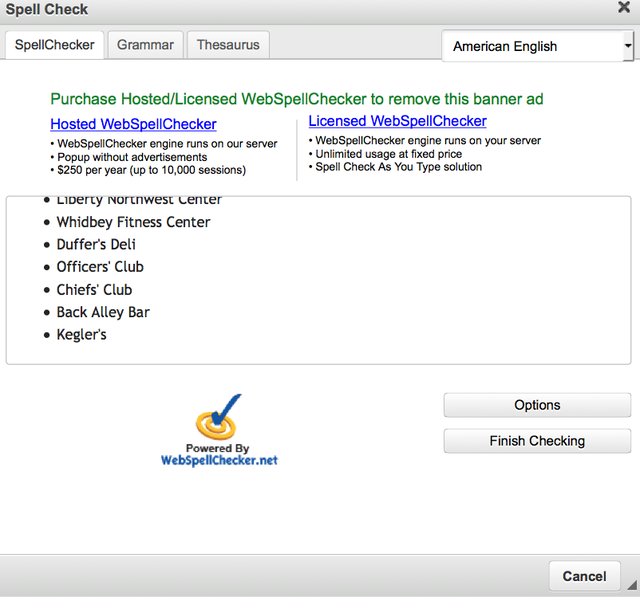Switch to the SpellChecker tab
Viewport: 640px width, 597px height.
tap(54, 45)
